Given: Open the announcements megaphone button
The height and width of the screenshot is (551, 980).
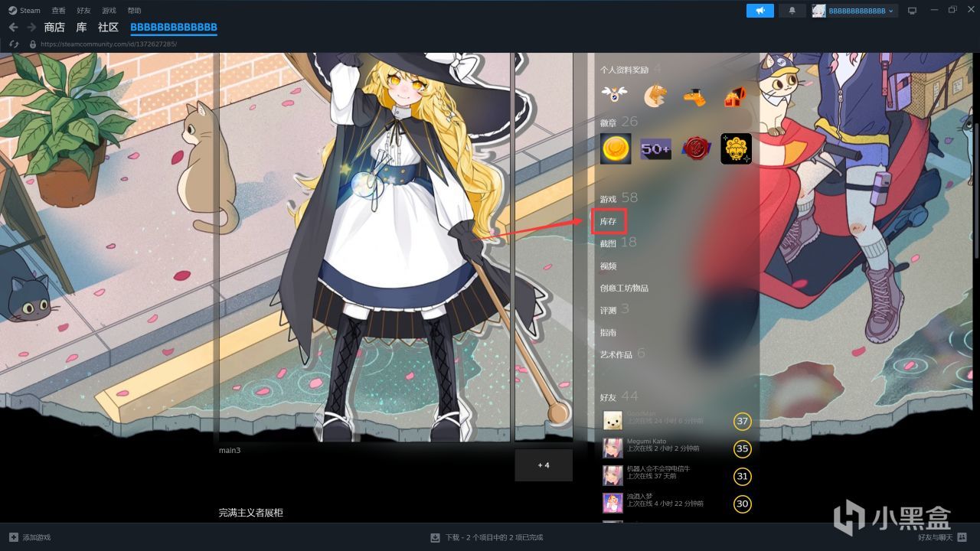Looking at the screenshot, I should coord(760,11).
